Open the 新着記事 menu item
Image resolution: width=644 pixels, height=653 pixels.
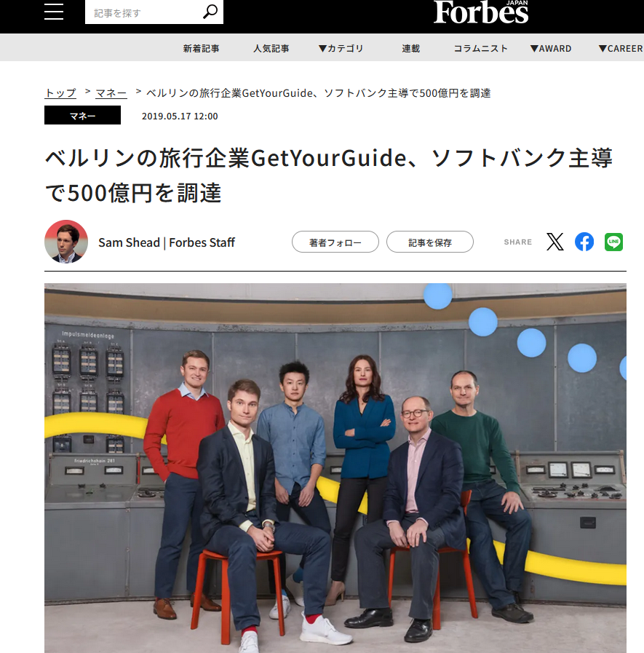coord(201,48)
